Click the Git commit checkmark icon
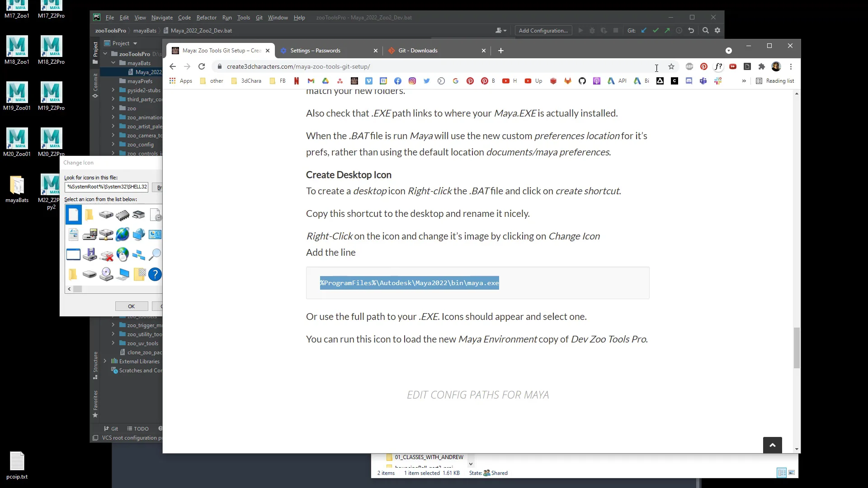This screenshot has height=488, width=868. point(656,30)
